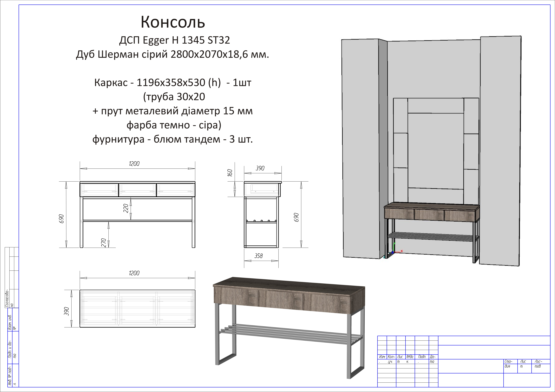Click the text "(труба 30x20"

point(174,97)
